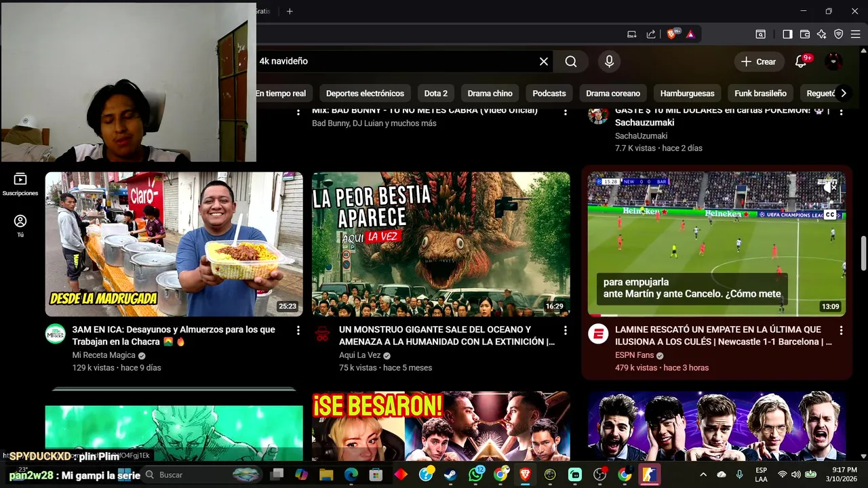
Task: Select the Drama chino chip
Action: coord(490,94)
